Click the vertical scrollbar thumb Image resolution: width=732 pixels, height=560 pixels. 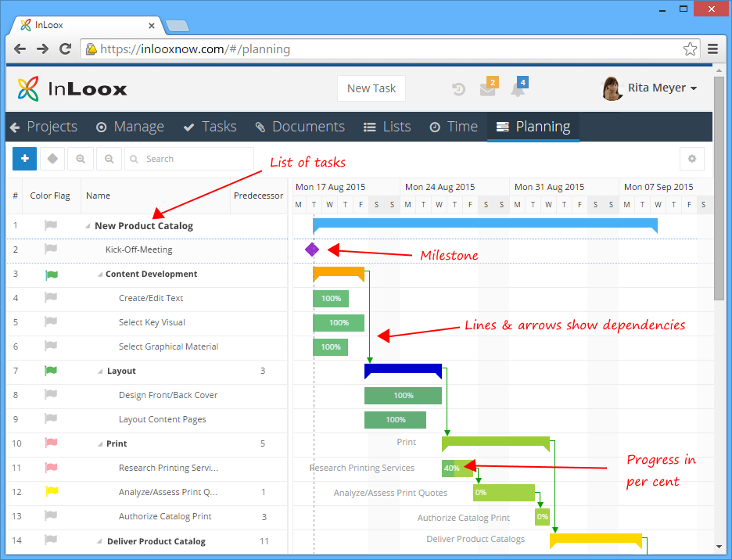coord(719,189)
